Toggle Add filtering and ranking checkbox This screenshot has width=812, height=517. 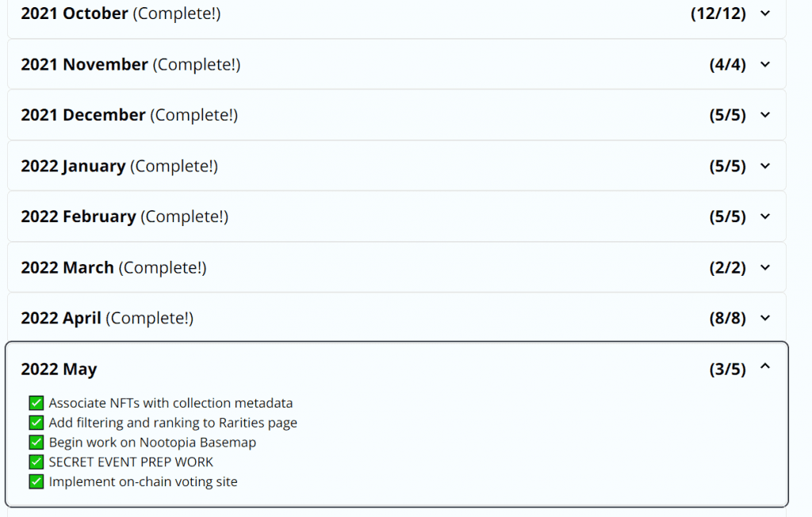[x=36, y=422]
